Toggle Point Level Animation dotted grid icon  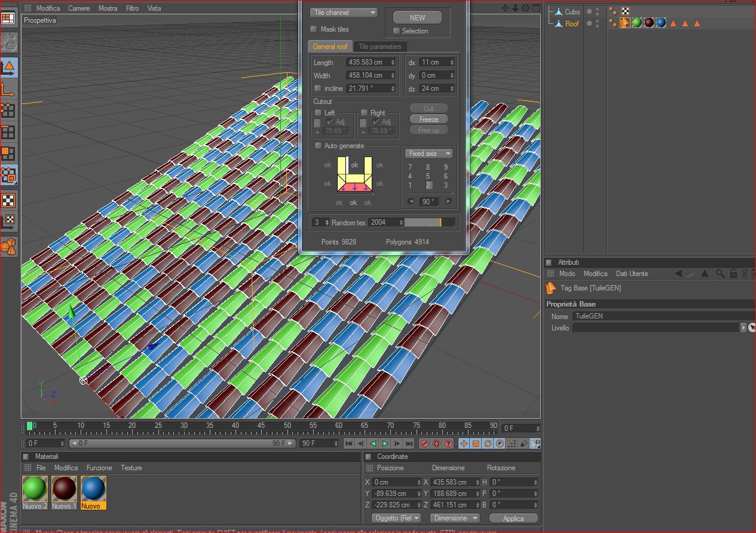512,443
